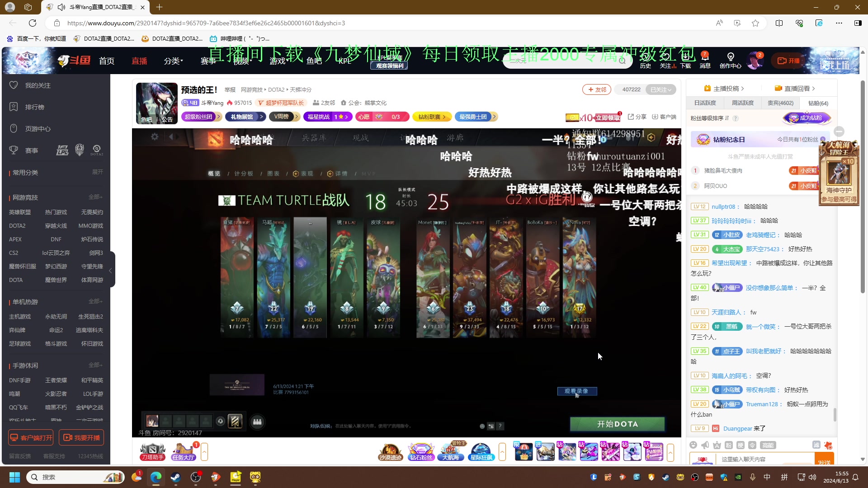
Task: Collapse chat with the down arrow
Action: coord(840,131)
